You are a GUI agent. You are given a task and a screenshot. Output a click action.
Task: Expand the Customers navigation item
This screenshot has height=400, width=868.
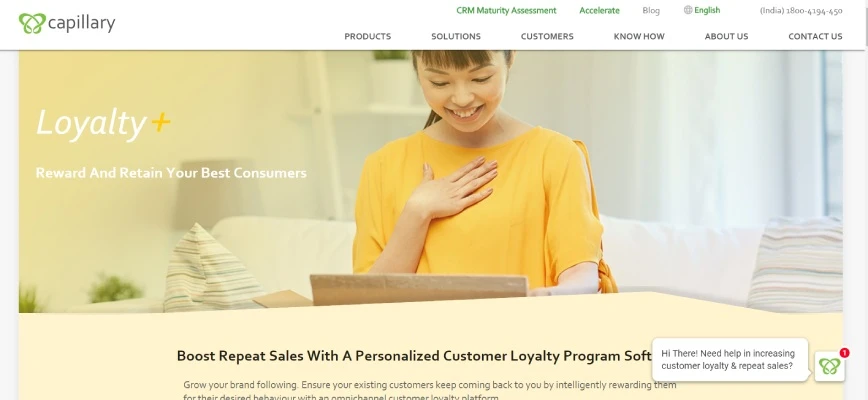547,37
